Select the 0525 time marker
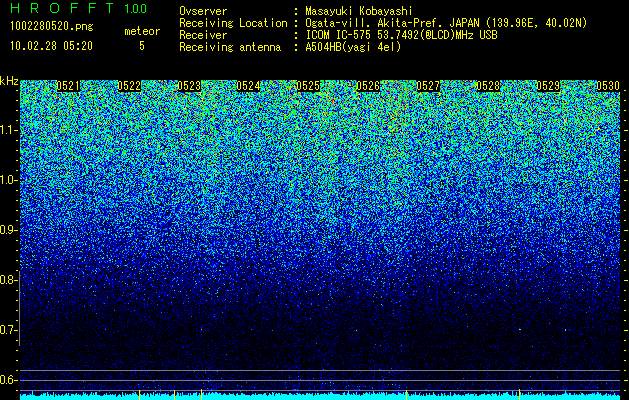Screen dimensions: 629x400 click(x=308, y=86)
